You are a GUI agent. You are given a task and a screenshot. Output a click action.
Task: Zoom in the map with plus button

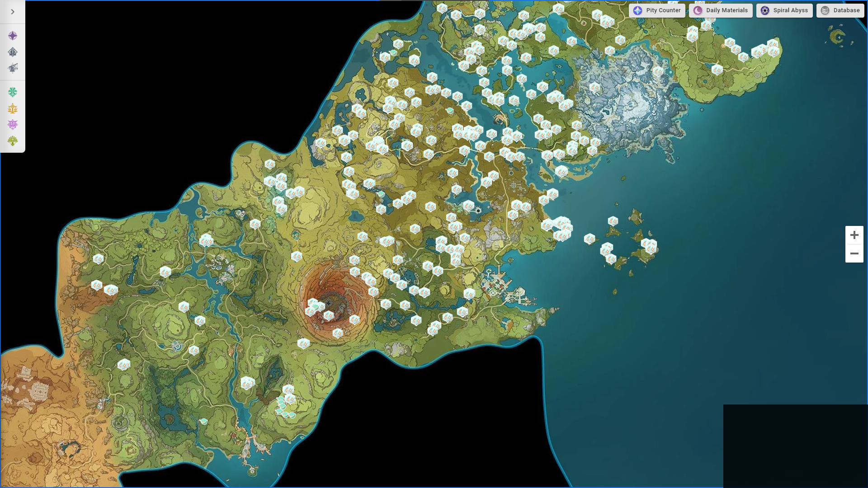tap(854, 235)
